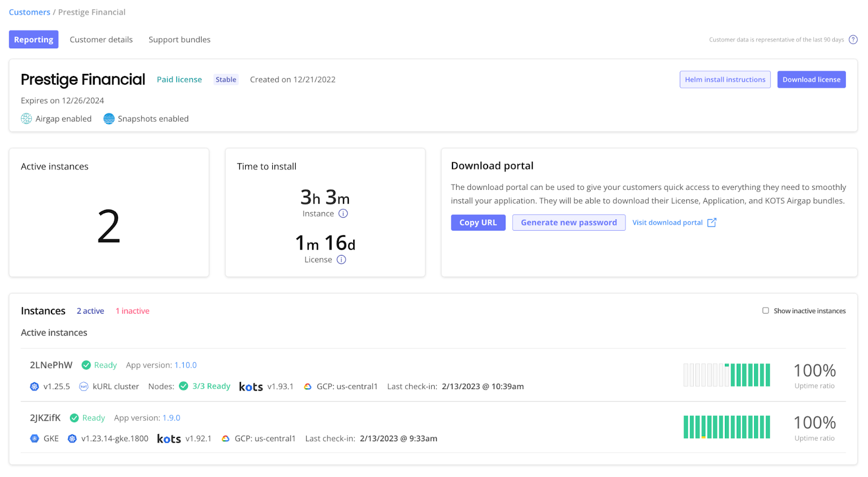Open the License install time info icon
This screenshot has width=868, height=477.
(341, 259)
